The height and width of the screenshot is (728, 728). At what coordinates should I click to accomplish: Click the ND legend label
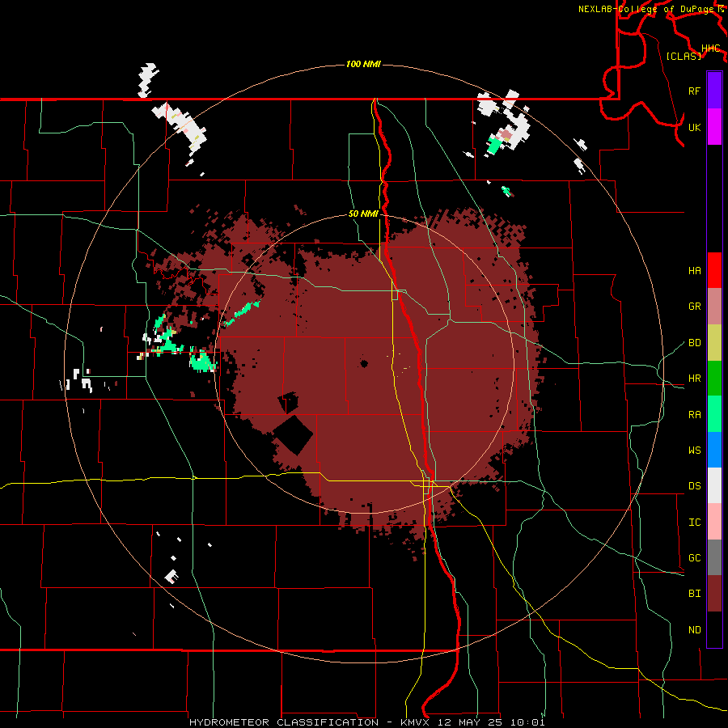[694, 630]
